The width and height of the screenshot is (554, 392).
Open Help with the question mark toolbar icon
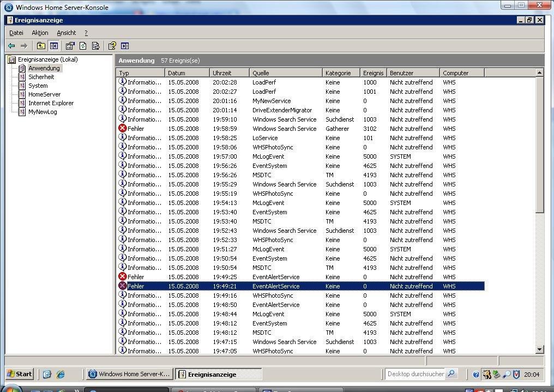coord(112,46)
